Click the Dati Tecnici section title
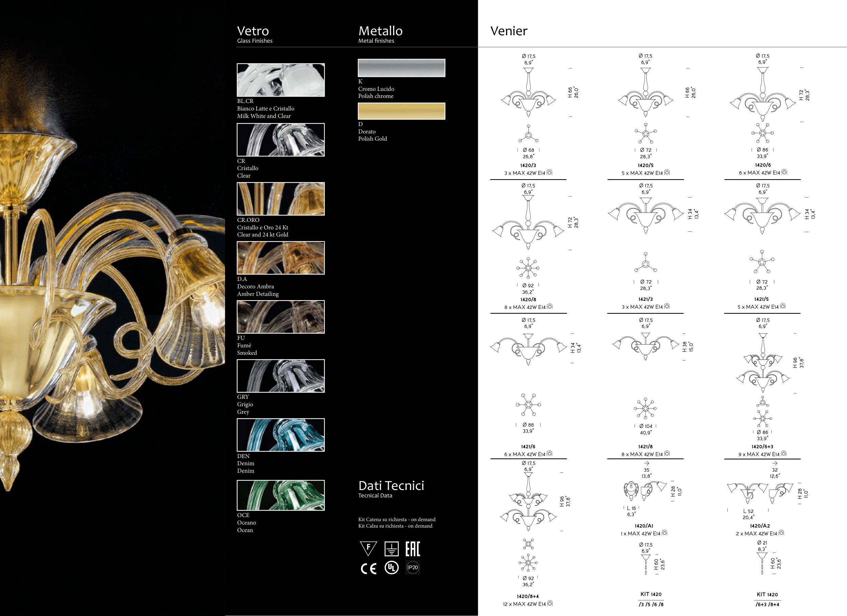 (391, 486)
